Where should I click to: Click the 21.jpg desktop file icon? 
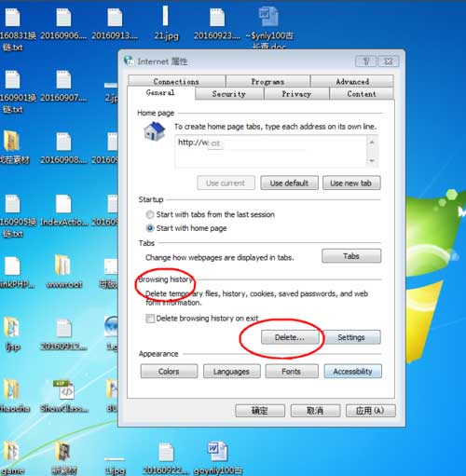tap(166, 16)
